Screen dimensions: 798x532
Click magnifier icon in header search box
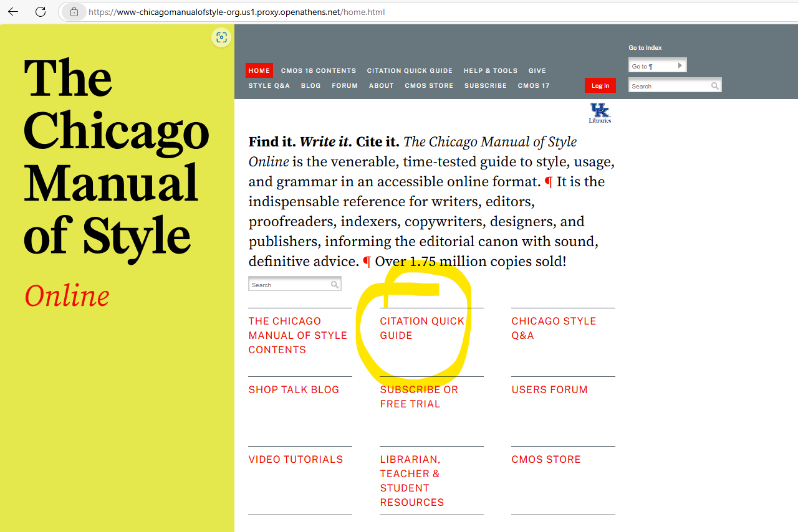pyautogui.click(x=714, y=86)
